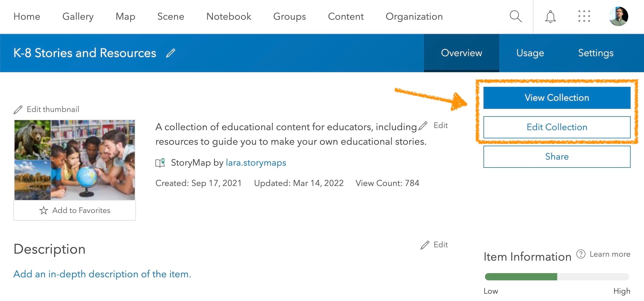View notifications via the bell icon
644x301 pixels.
coord(550,16)
